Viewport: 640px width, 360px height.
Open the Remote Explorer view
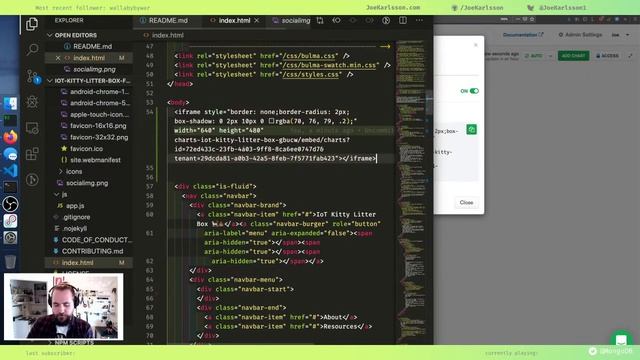pos(32,128)
